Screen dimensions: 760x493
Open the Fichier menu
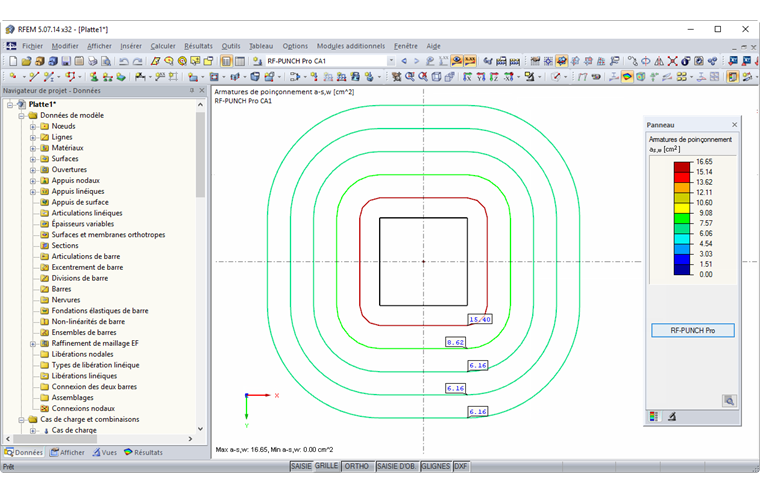[32, 46]
